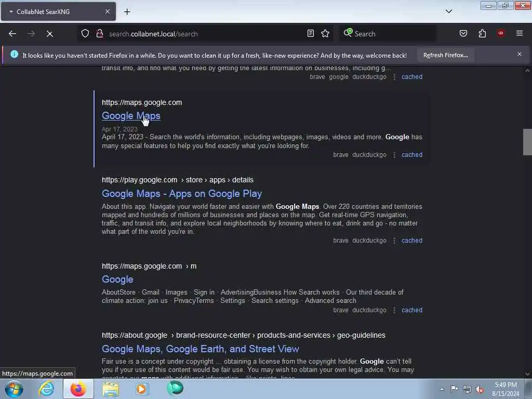Viewport: 532px width, 399px height.
Task: Open a new tab with plus button
Action: point(127,11)
